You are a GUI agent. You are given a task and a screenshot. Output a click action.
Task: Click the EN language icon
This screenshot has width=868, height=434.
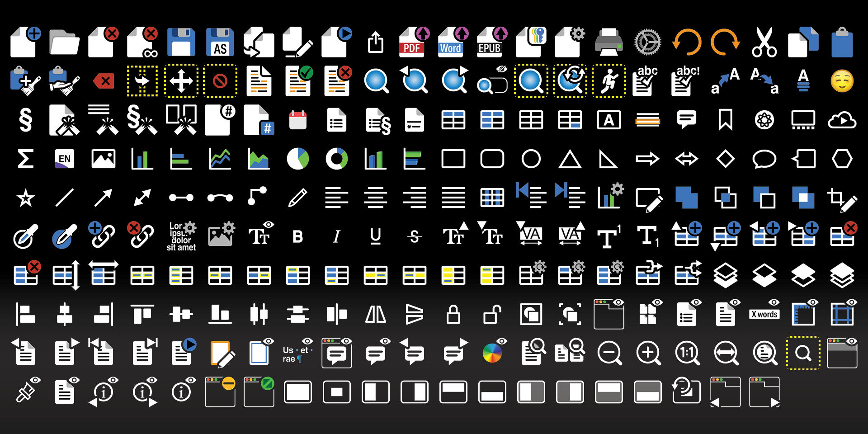click(65, 159)
